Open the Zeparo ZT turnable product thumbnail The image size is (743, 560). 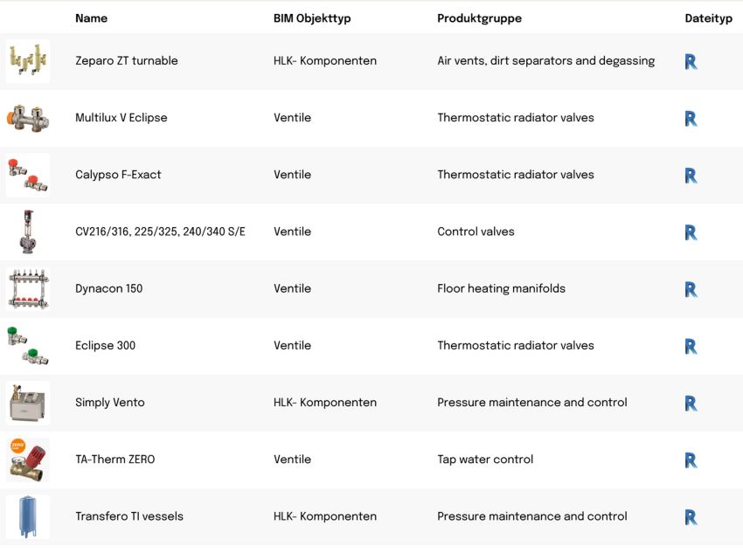[28, 61]
